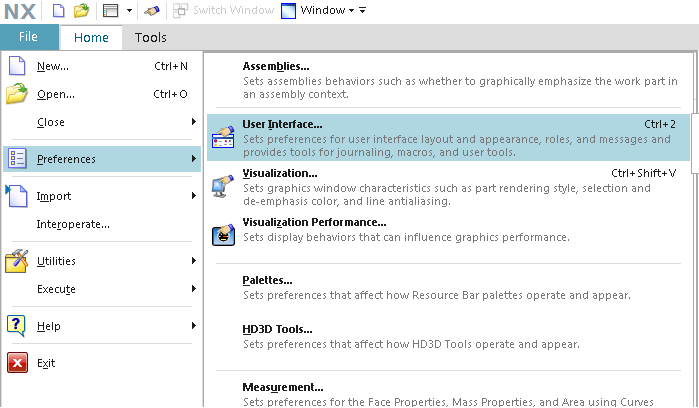Open the dropdown arrow beside layout icon
Screen dimensions: 699x408
129,10
